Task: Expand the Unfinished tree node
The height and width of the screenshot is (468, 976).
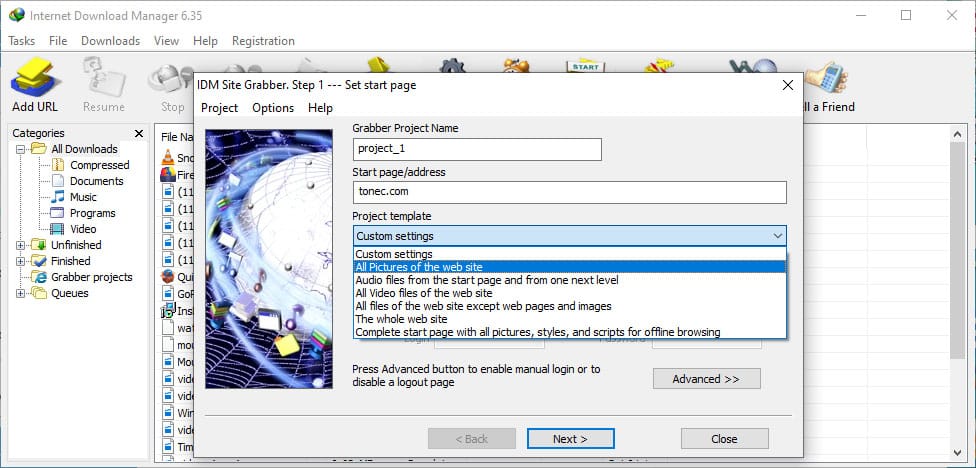Action: (21, 245)
